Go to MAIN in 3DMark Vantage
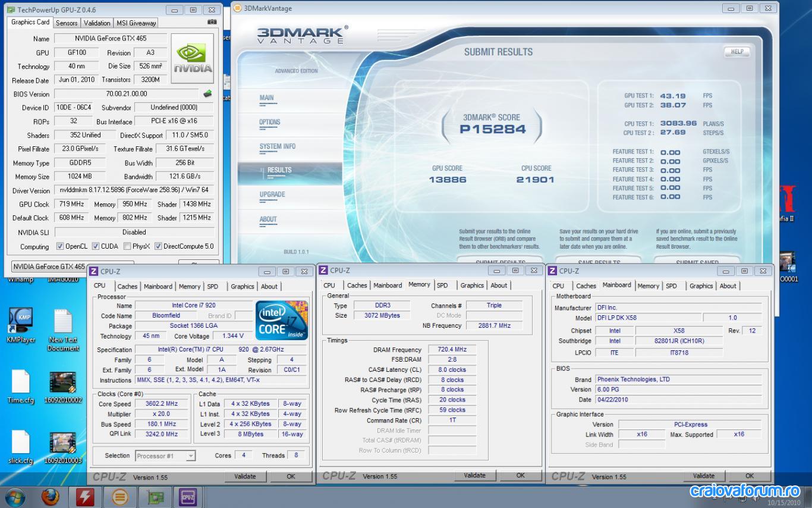The image size is (812, 508). [267, 98]
